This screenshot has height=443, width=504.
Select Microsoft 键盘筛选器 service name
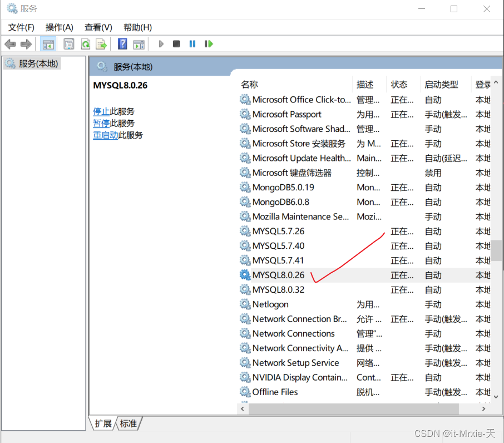[x=292, y=173]
